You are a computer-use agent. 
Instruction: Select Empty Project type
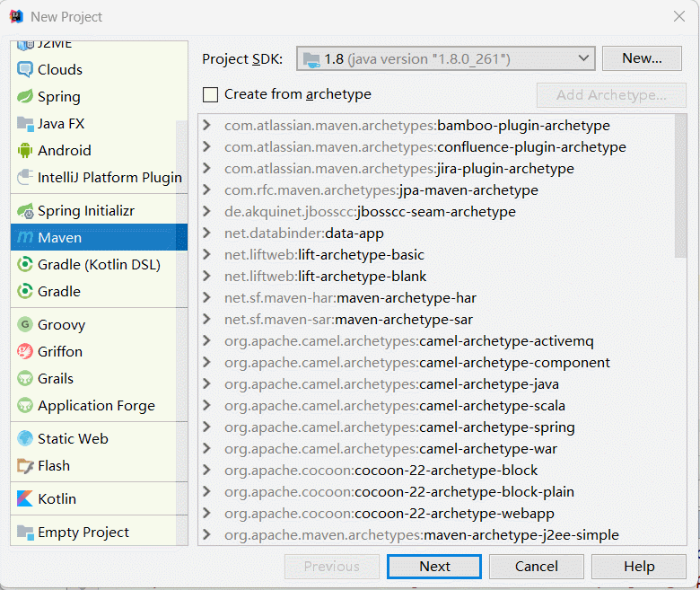[x=93, y=533]
